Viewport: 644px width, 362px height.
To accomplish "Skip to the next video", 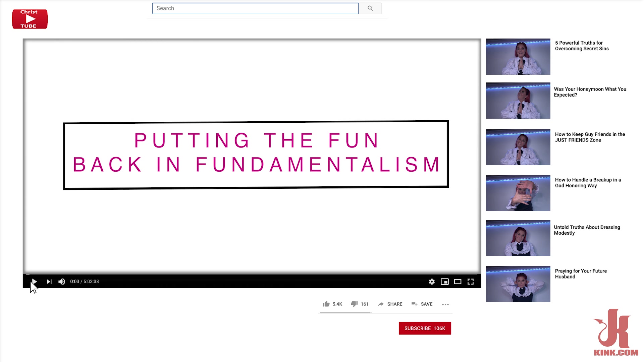I will coord(49,282).
